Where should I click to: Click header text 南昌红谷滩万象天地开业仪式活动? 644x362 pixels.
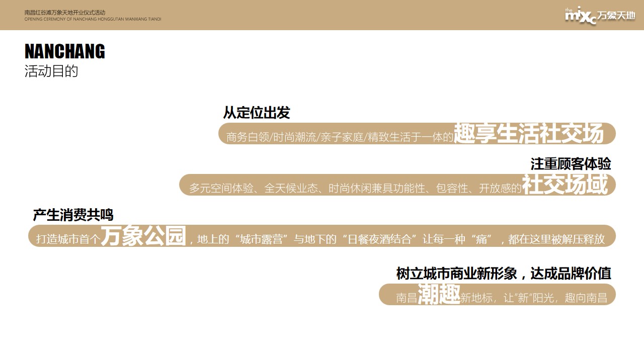[65, 12]
